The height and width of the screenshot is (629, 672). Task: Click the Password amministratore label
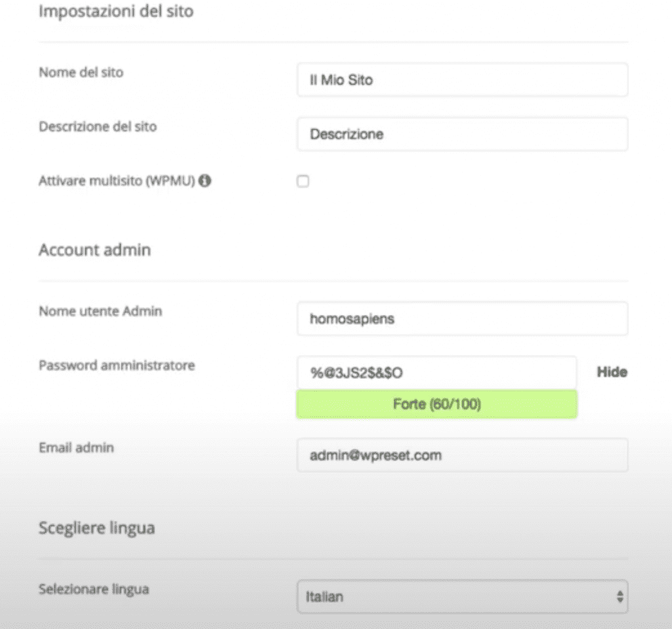pos(117,365)
